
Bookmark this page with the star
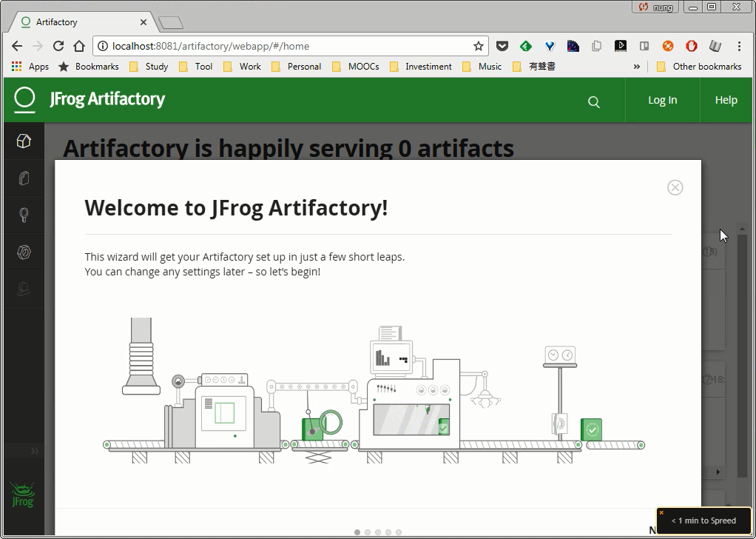479,46
